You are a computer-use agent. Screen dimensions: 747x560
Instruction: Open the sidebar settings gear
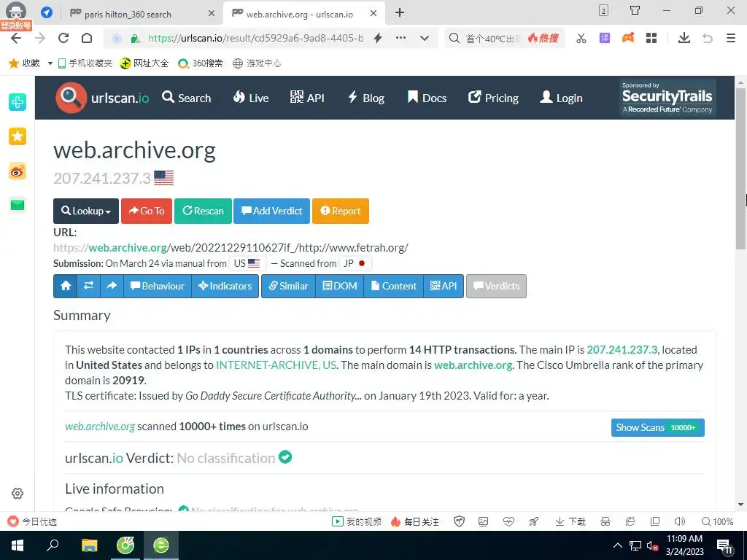tap(18, 494)
